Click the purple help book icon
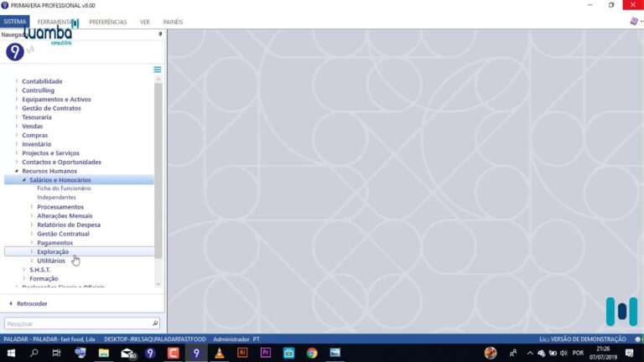 click(634, 21)
